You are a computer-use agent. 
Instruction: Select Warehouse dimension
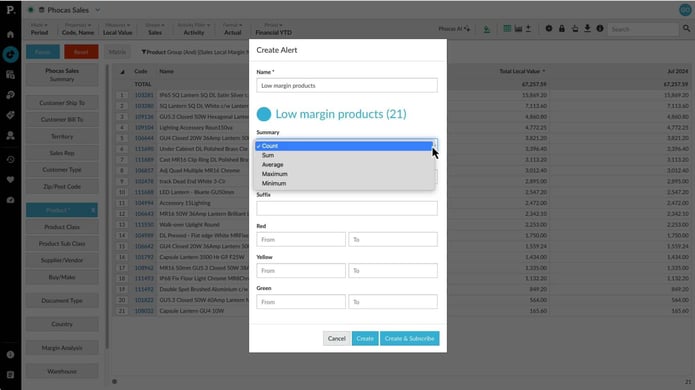point(62,371)
